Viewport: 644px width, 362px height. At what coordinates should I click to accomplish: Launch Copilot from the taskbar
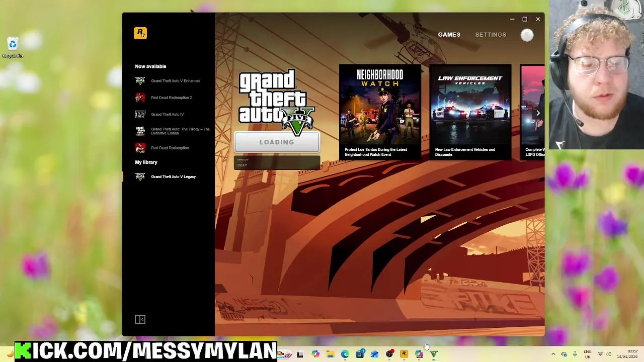pyautogui.click(x=315, y=354)
